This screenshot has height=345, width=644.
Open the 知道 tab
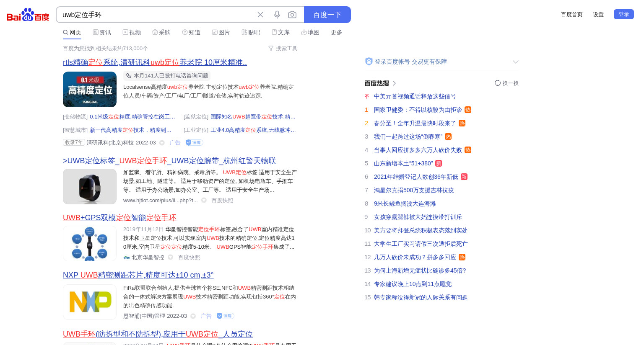pyautogui.click(x=191, y=32)
